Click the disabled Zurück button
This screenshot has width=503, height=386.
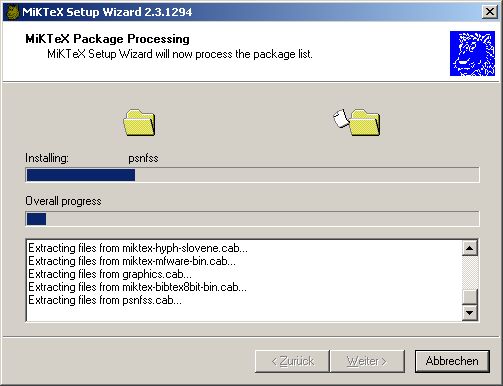click(292, 361)
